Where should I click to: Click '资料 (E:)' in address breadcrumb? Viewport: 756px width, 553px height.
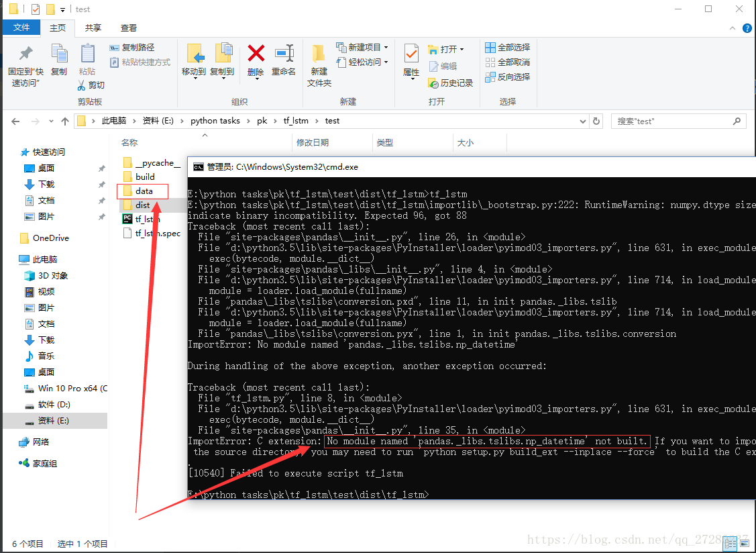[x=158, y=121]
